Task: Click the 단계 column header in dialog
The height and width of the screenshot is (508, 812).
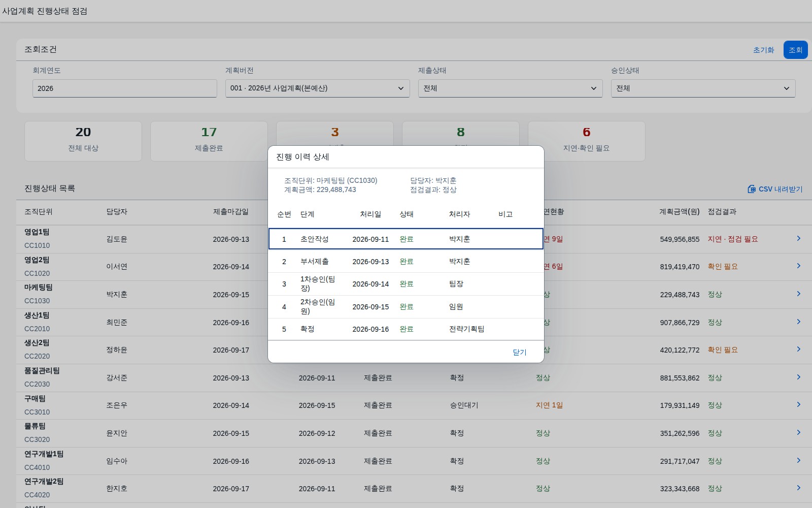Action: [x=307, y=214]
